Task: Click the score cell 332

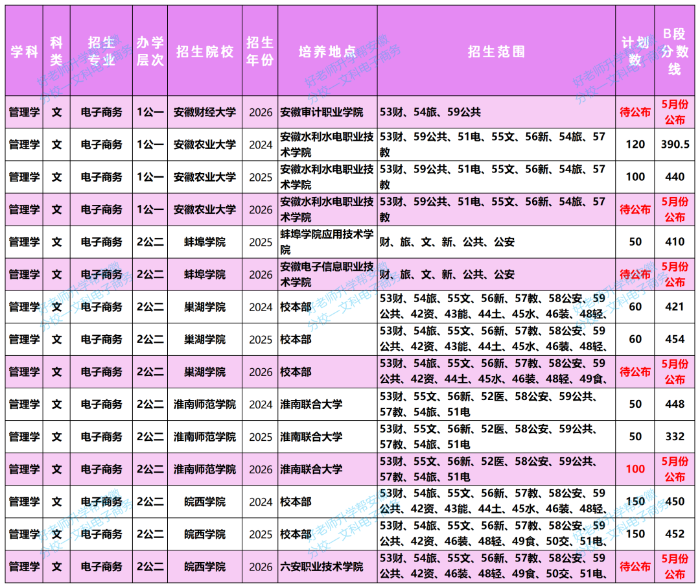Action: click(675, 437)
